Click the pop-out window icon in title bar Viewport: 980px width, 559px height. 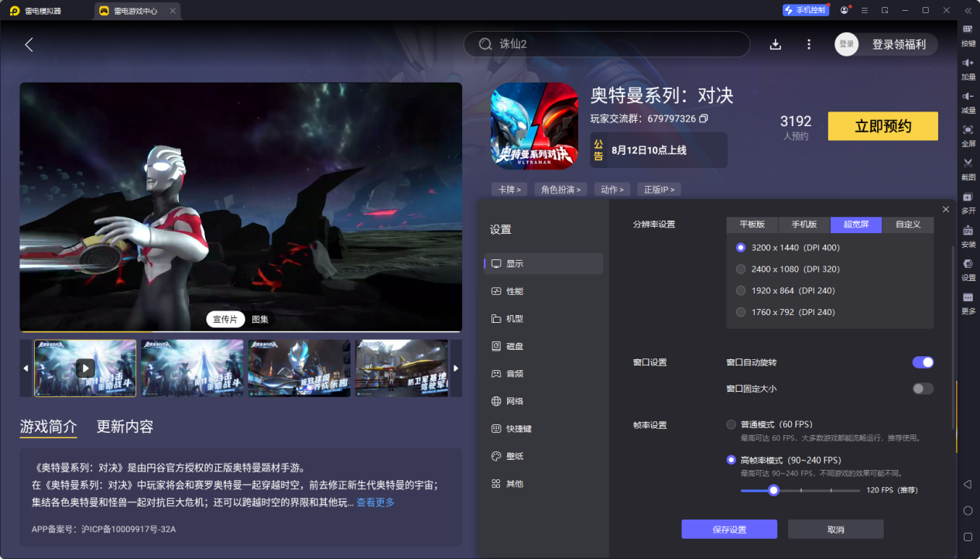click(x=885, y=10)
